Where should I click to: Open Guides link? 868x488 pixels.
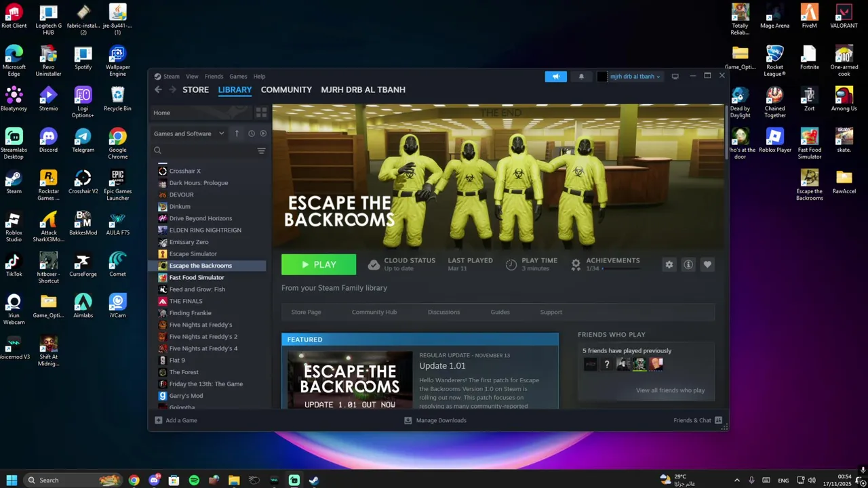pyautogui.click(x=500, y=312)
